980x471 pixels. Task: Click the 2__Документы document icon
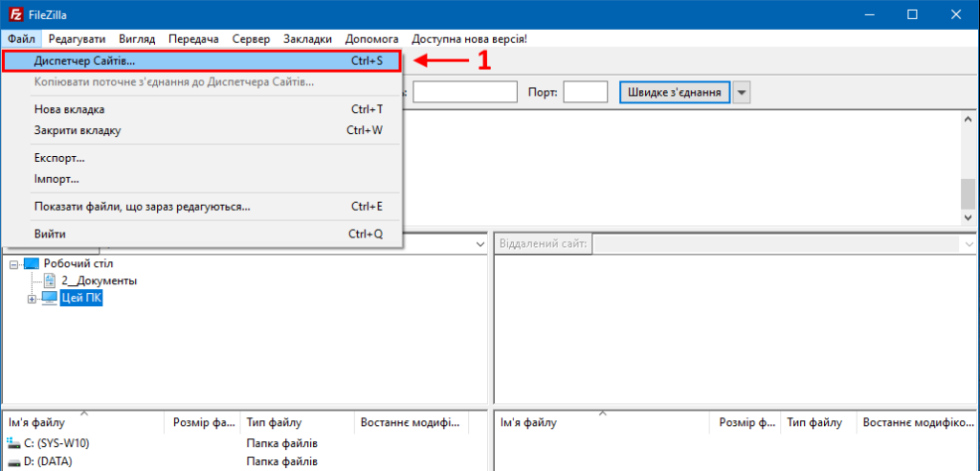[50, 280]
